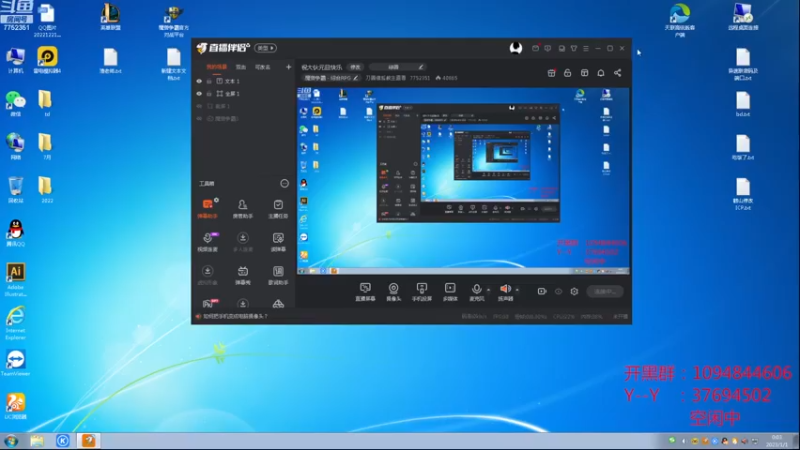Toggle the lock on the 文本 1 layer
Screen dimensions: 800x450
[209, 81]
